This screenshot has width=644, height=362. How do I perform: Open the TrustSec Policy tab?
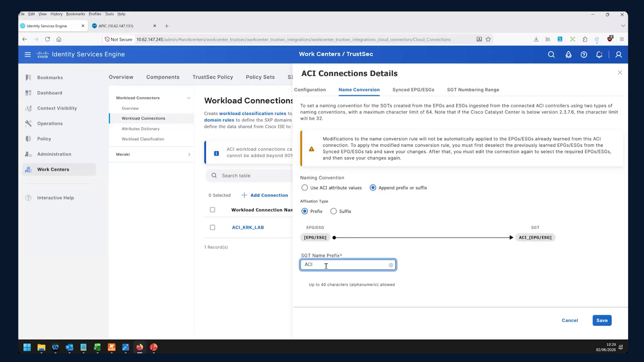(213, 77)
